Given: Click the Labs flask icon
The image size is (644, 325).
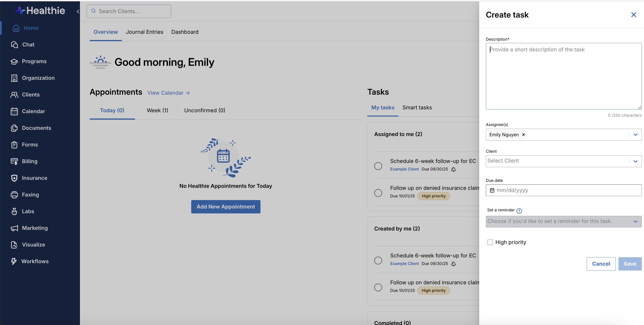Looking at the screenshot, I should pyautogui.click(x=14, y=211).
